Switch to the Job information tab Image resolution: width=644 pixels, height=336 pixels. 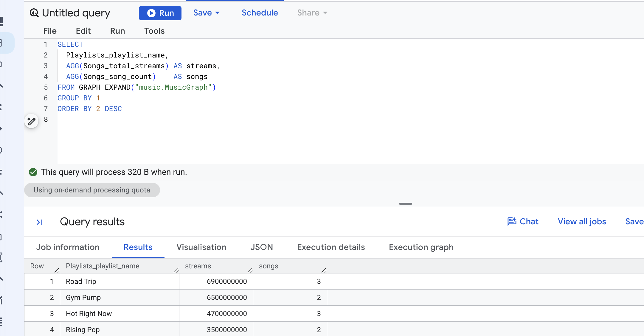(68, 247)
